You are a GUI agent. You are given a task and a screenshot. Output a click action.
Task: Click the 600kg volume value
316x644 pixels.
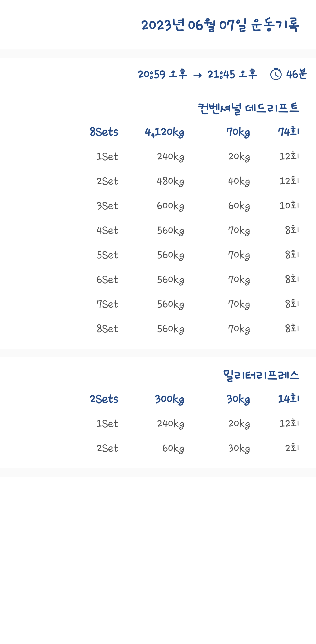pos(171,206)
